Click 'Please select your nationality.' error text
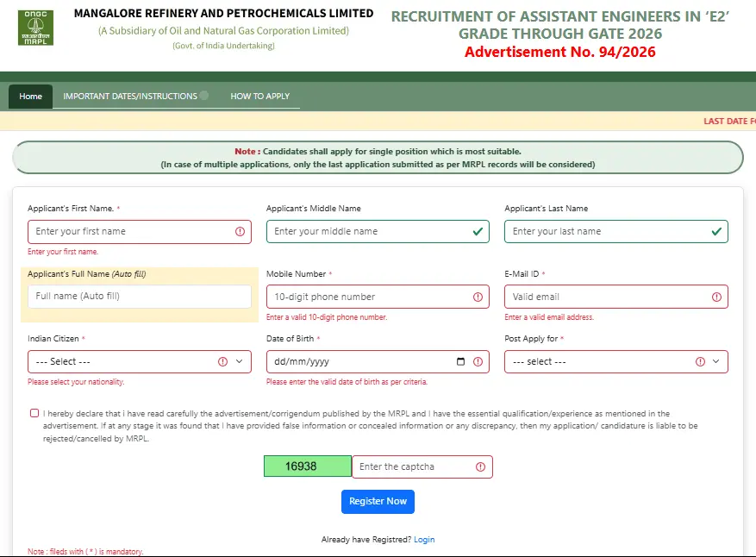Image resolution: width=756 pixels, height=557 pixels. [76, 382]
